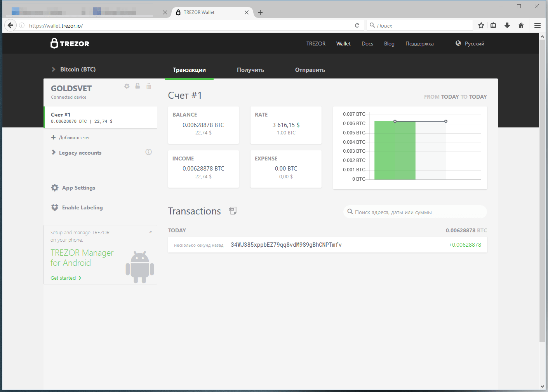Switch to the Получить tab
548x392 pixels.
click(251, 70)
